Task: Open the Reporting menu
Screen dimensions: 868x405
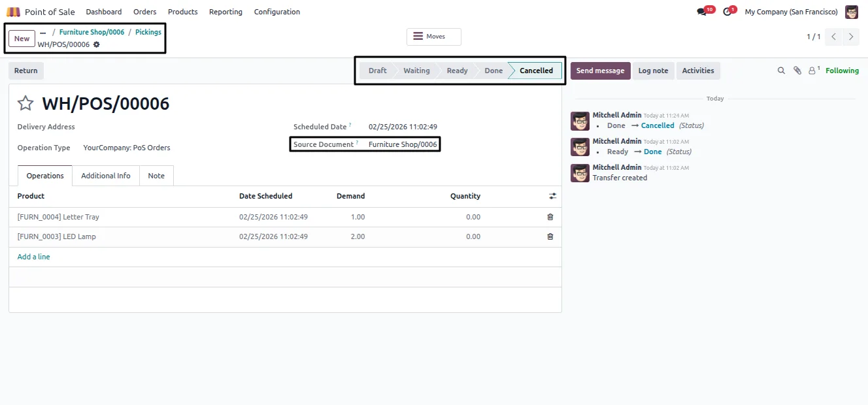Action: coord(225,12)
